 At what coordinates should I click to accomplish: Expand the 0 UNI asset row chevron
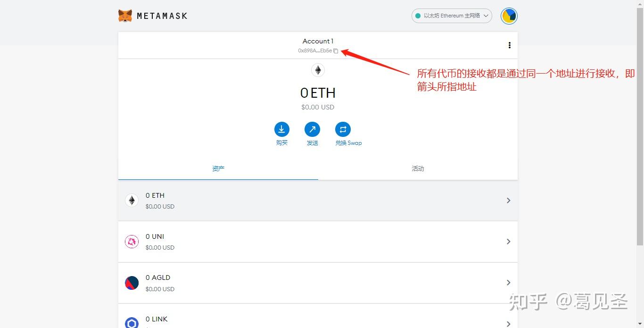[508, 242]
